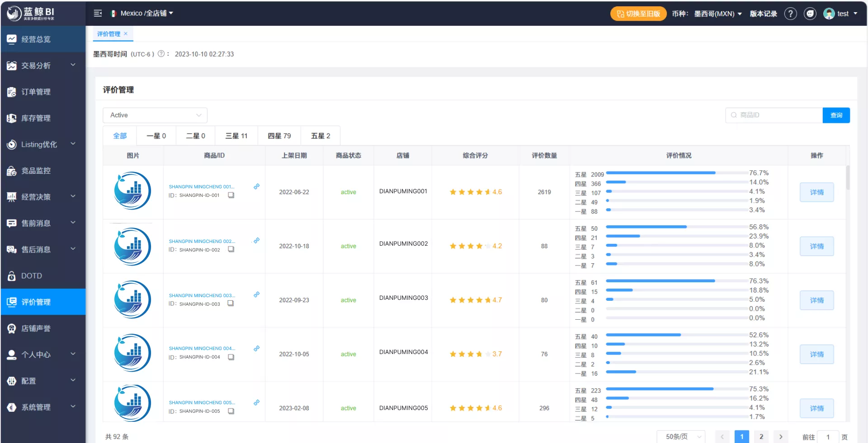The image size is (868, 443).
Task: Click the 店铺声誉 sidebar icon
Action: 12,328
